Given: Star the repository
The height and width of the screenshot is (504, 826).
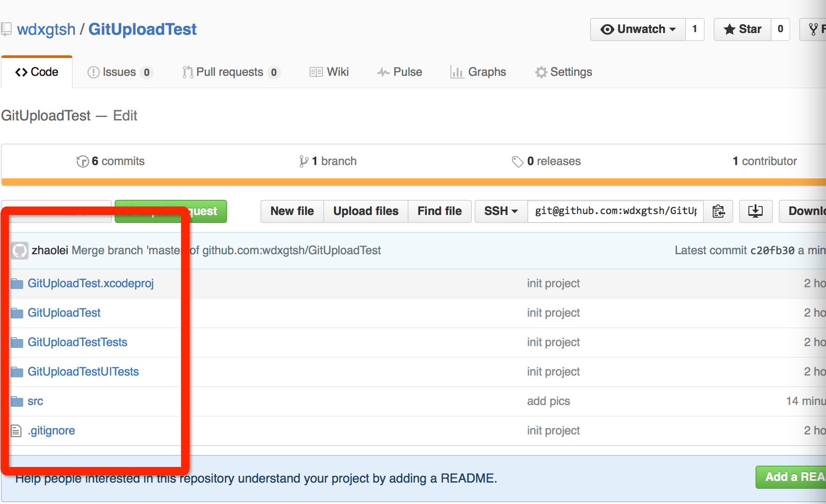Looking at the screenshot, I should tap(743, 29).
